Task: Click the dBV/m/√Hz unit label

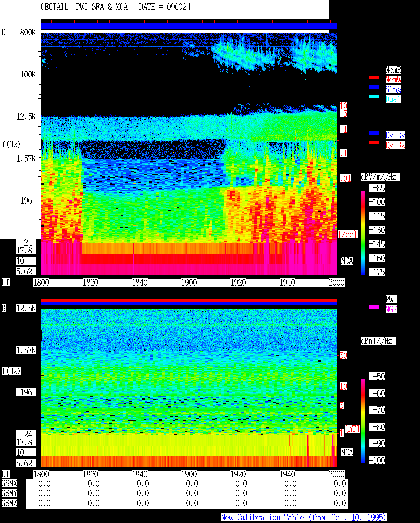Action: coord(380,177)
